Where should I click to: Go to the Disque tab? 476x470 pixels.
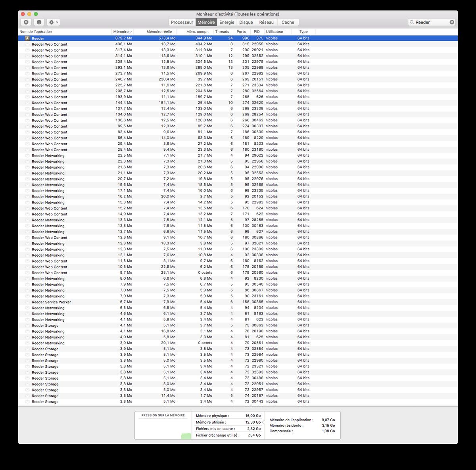246,22
